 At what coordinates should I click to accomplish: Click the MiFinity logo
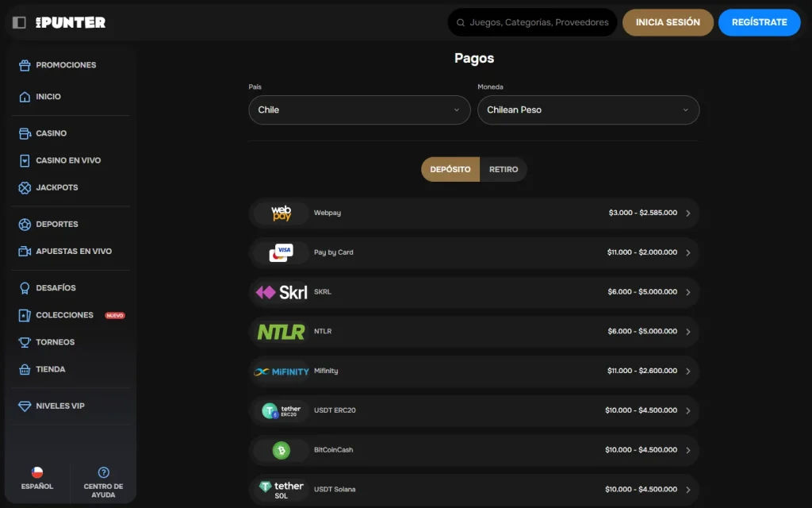pos(282,371)
